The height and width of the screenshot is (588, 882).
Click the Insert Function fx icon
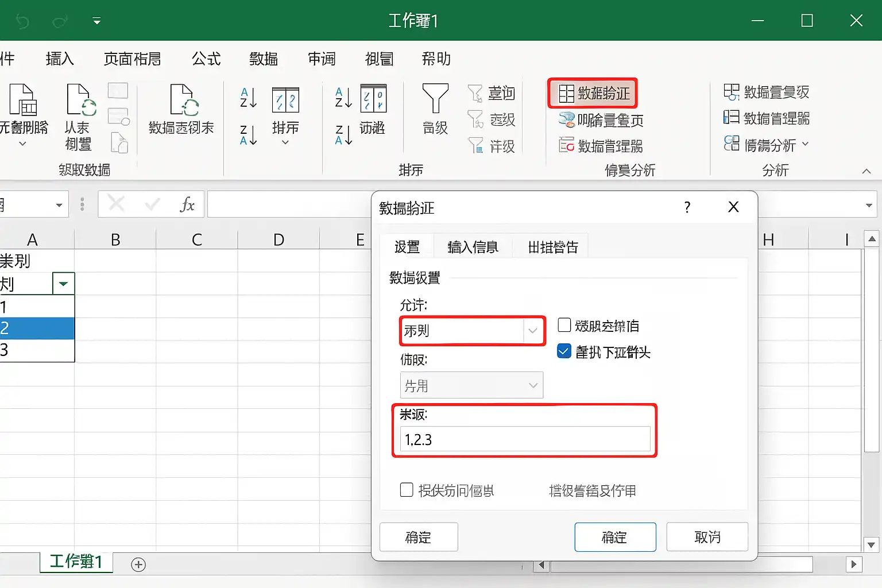coord(187,204)
